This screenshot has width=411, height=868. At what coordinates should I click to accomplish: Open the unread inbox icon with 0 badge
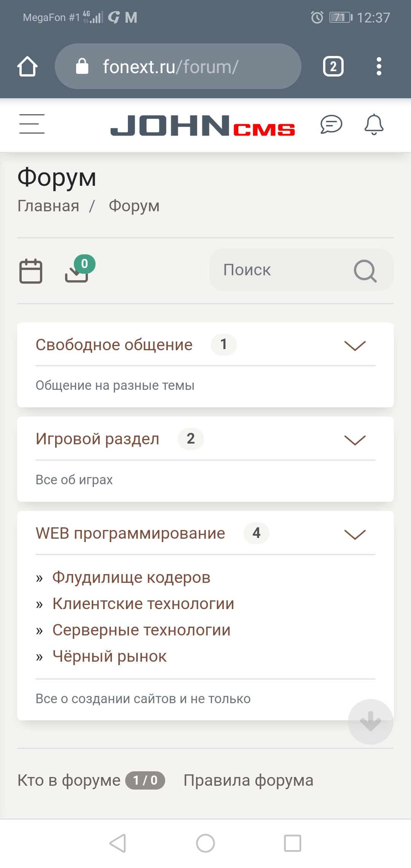[77, 271]
